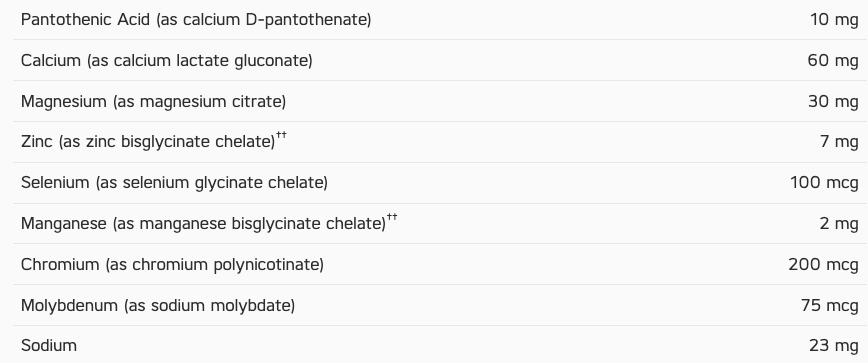Click the double dagger footnote after Zinc
868x363 pixels.
click(x=282, y=136)
